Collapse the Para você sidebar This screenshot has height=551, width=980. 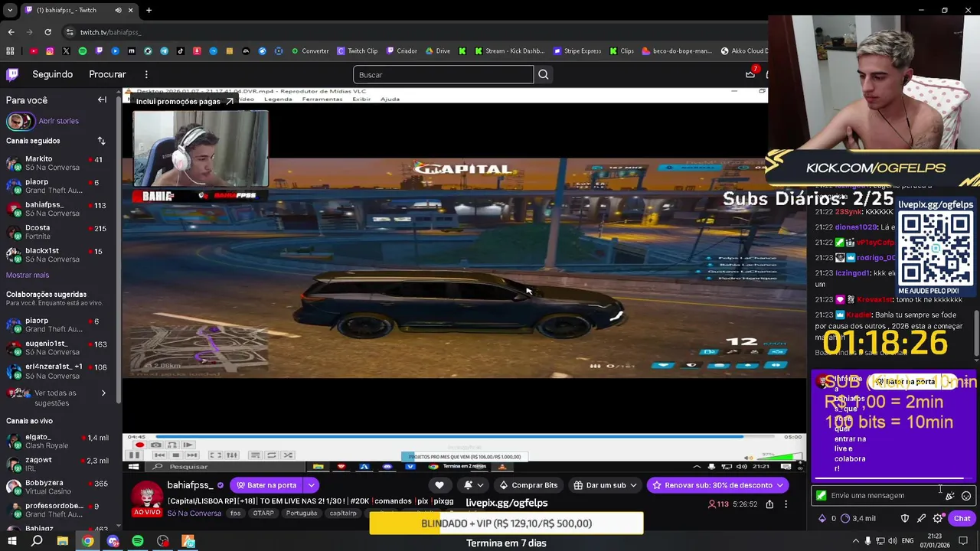[102, 99]
